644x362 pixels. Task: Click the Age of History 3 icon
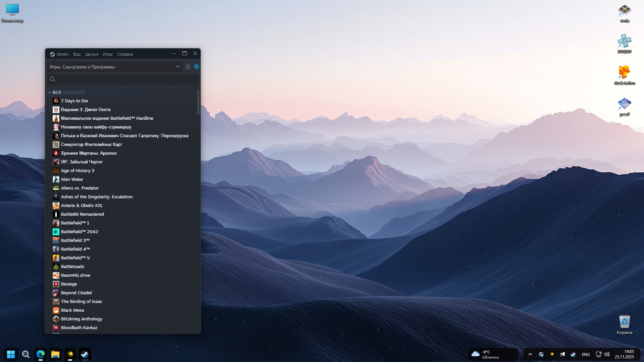[x=56, y=170]
